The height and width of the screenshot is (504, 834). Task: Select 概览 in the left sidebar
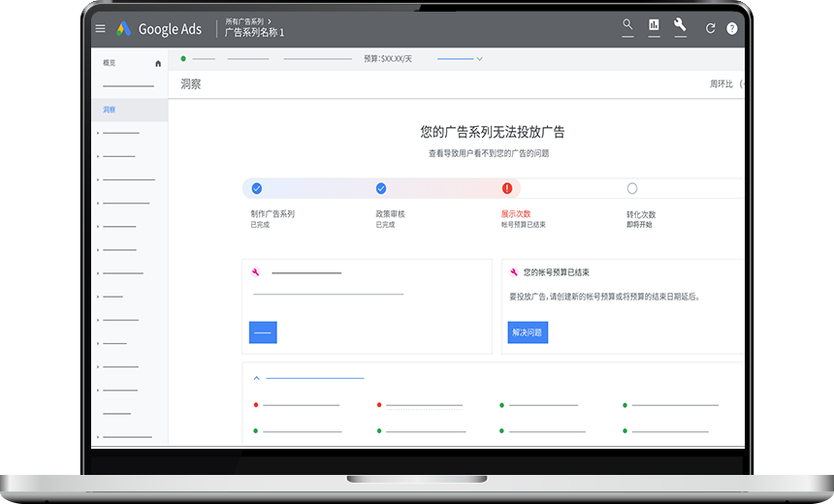tap(110, 63)
